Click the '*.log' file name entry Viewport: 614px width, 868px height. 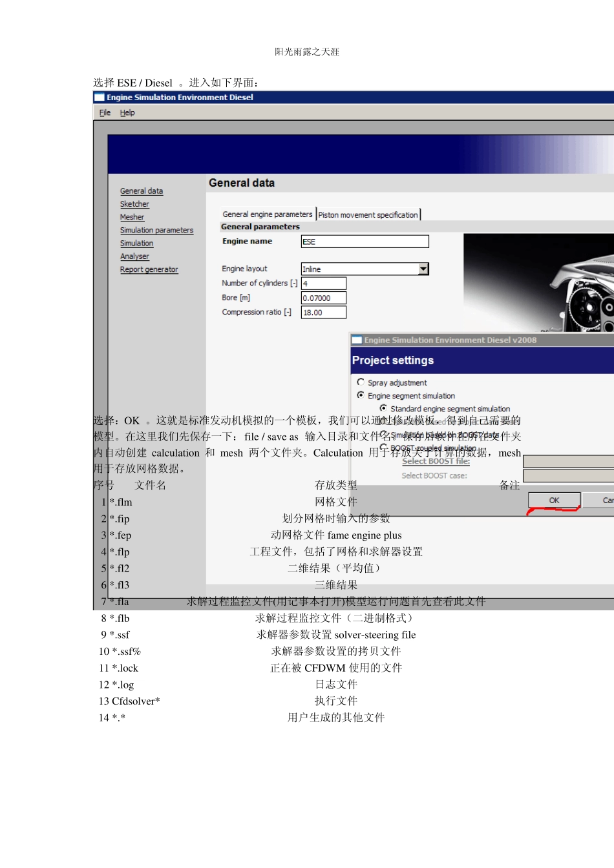[123, 685]
